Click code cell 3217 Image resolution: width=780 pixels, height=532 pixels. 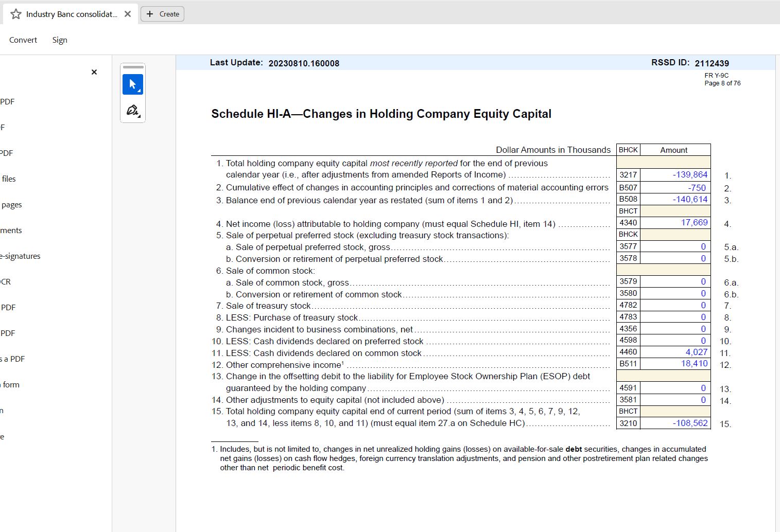tap(628, 174)
